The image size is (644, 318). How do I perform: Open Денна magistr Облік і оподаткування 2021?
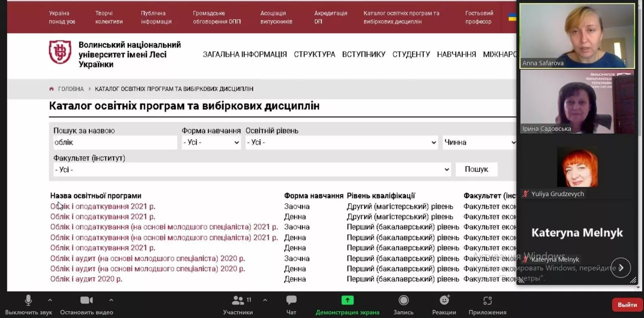(103, 217)
